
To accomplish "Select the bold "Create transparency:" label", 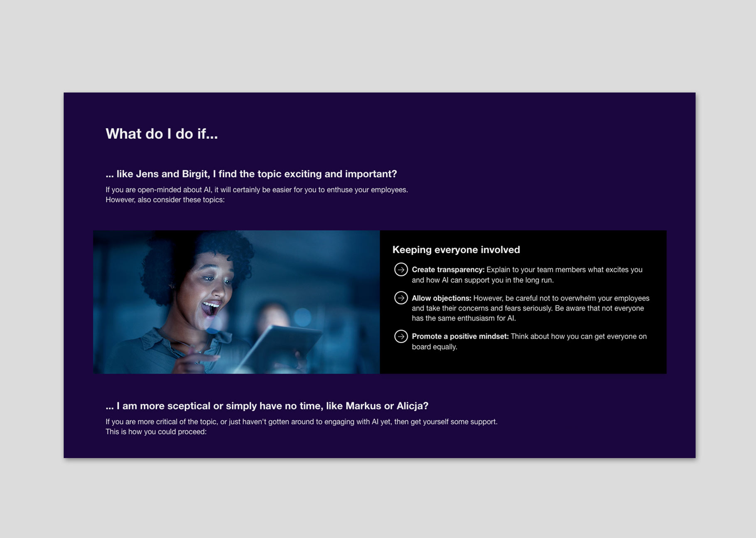I will [448, 270].
